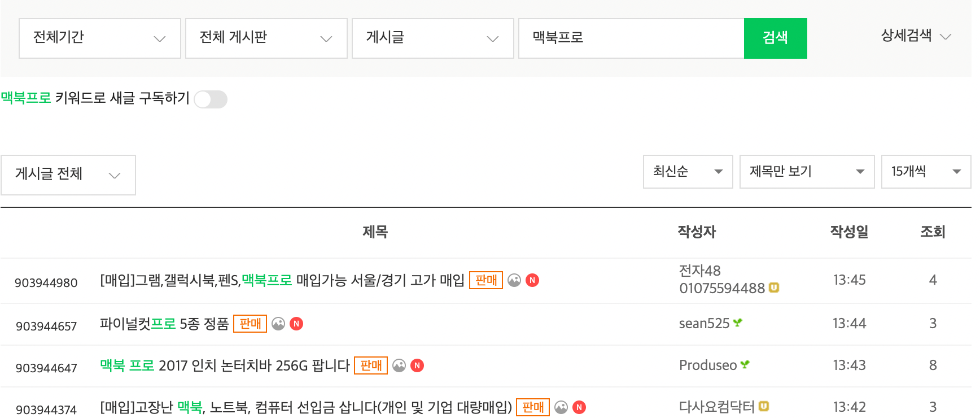
Task: Click the 판매 badge on the 고장난 맥북 매입 post
Action: point(532,407)
